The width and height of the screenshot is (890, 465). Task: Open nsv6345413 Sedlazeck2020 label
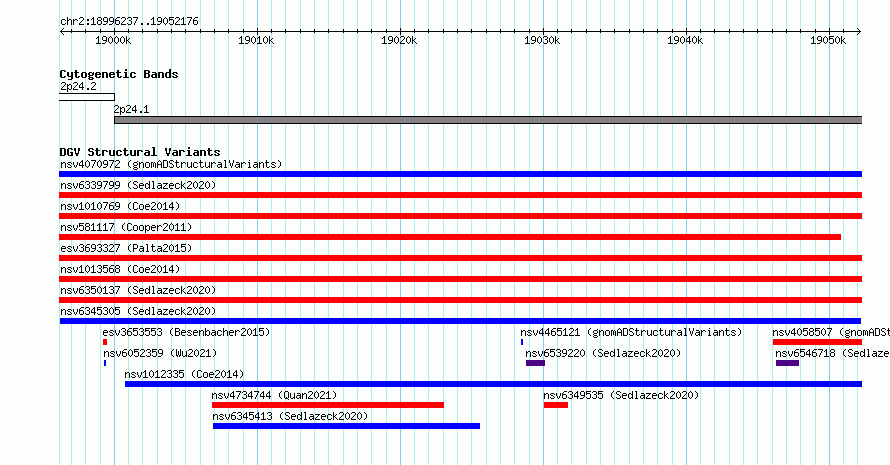click(290, 416)
